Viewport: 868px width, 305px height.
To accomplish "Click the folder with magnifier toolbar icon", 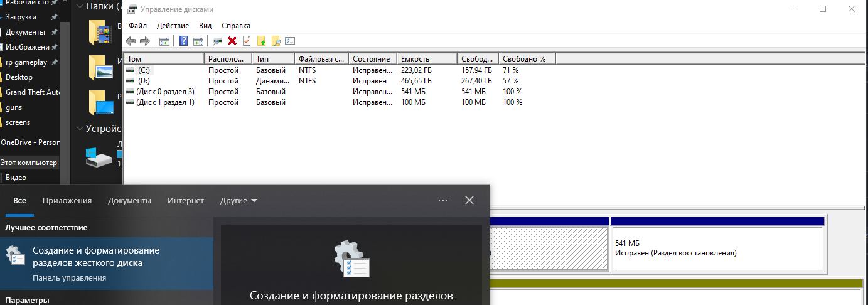I will point(275,41).
